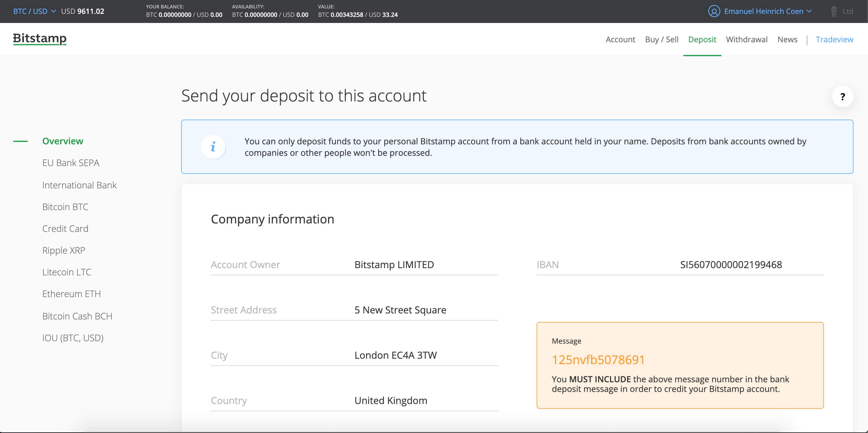Image resolution: width=868 pixels, height=433 pixels.
Task: Click the message code 125nvfb5078691
Action: [x=598, y=360]
